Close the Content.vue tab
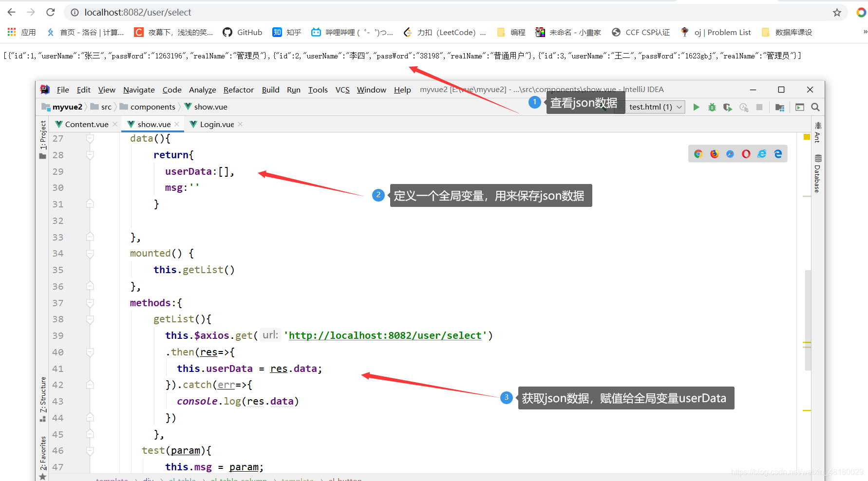Screen dimensions: 868x481 click(115, 124)
